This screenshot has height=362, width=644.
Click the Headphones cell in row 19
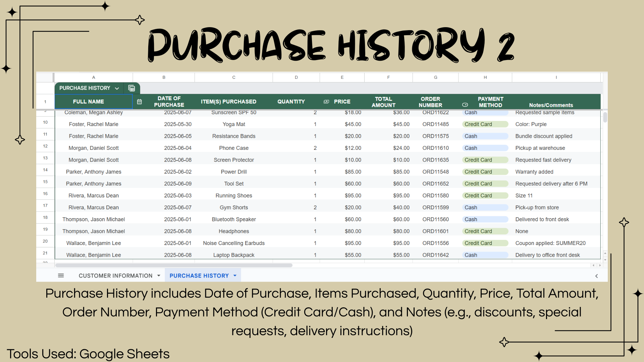pos(233,231)
